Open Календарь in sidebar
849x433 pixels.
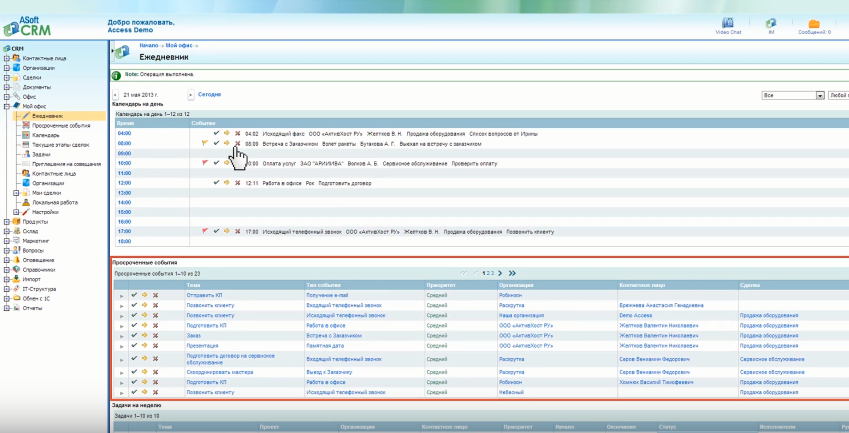click(x=46, y=135)
